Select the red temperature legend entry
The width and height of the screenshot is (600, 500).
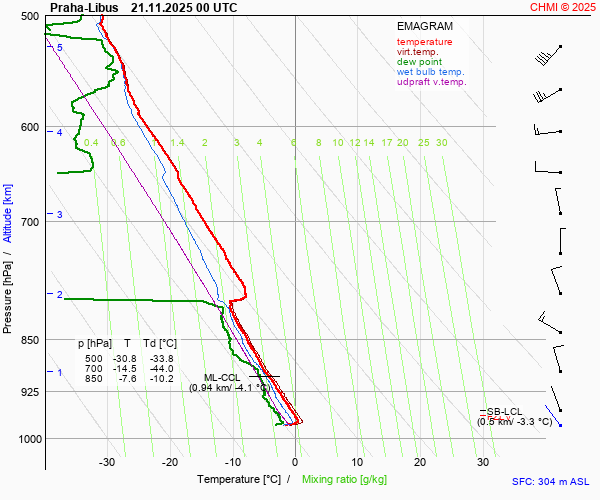(424, 42)
